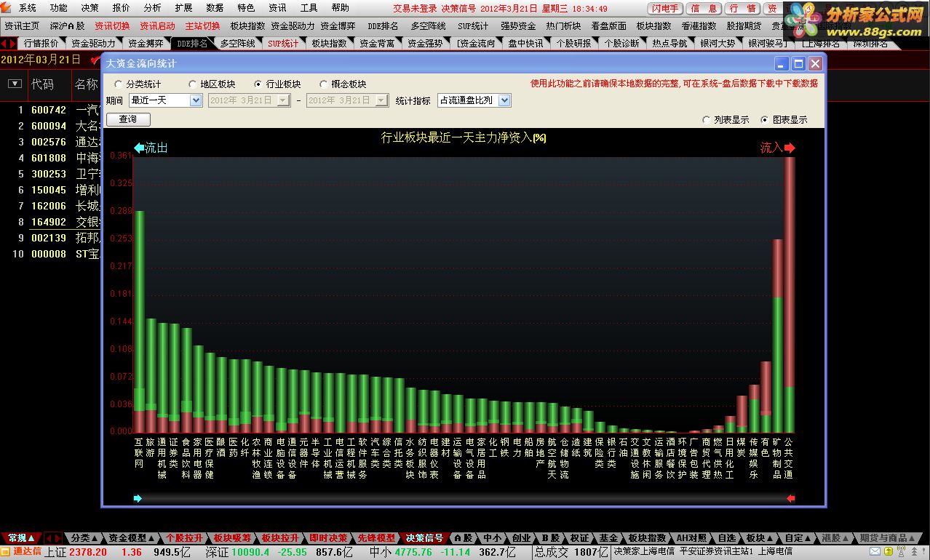
Task: Click stock code 600742 in list
Action: (49, 111)
